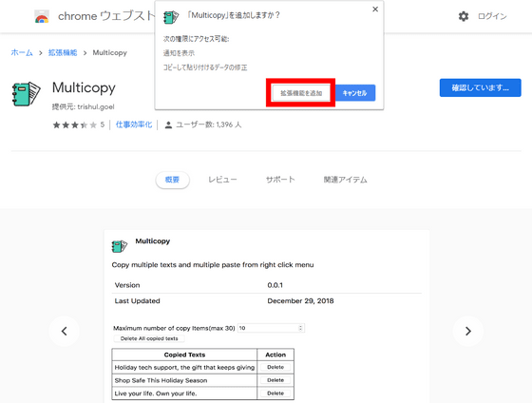Switch to the サポート tab
532x403 pixels.
(280, 180)
